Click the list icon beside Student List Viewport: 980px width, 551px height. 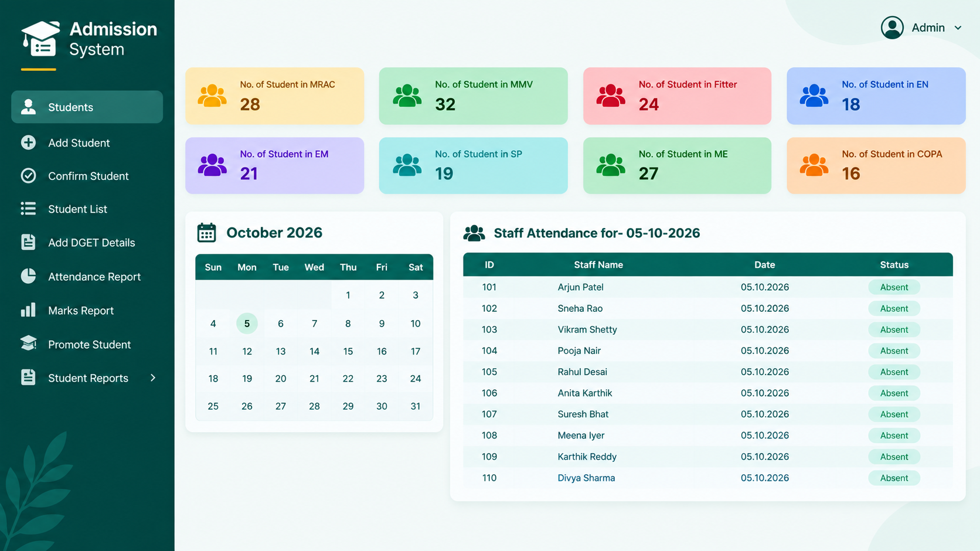pyautogui.click(x=28, y=209)
